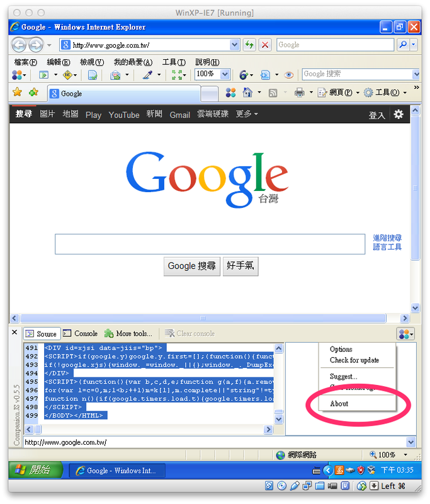The width and height of the screenshot is (430, 504).
Task: Click the Google settings gear icon
Action: click(x=399, y=115)
